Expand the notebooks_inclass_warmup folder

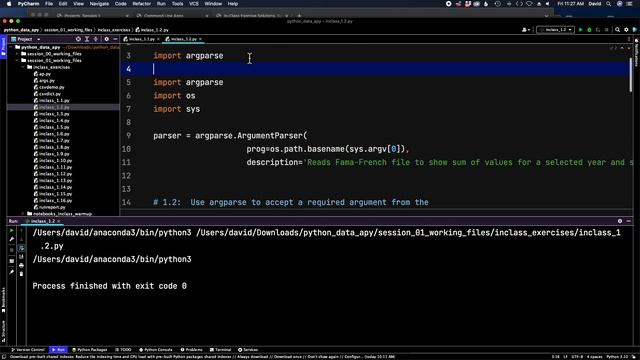(23, 213)
